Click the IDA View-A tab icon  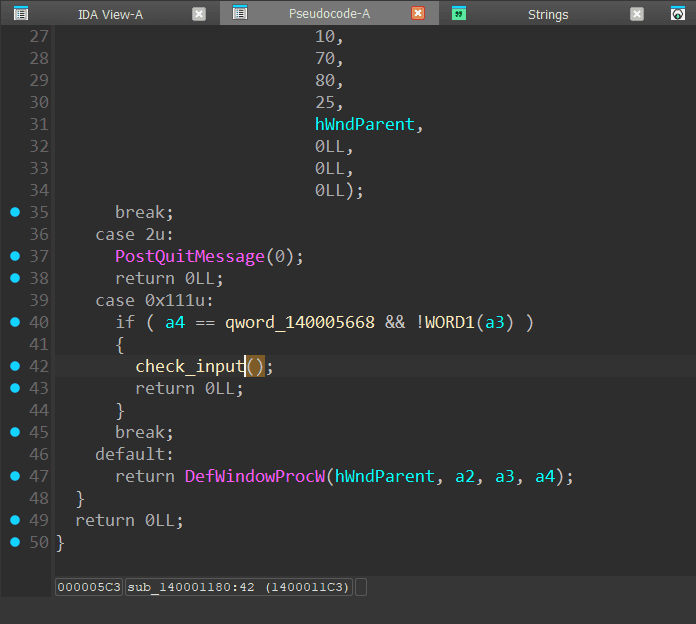[20, 14]
